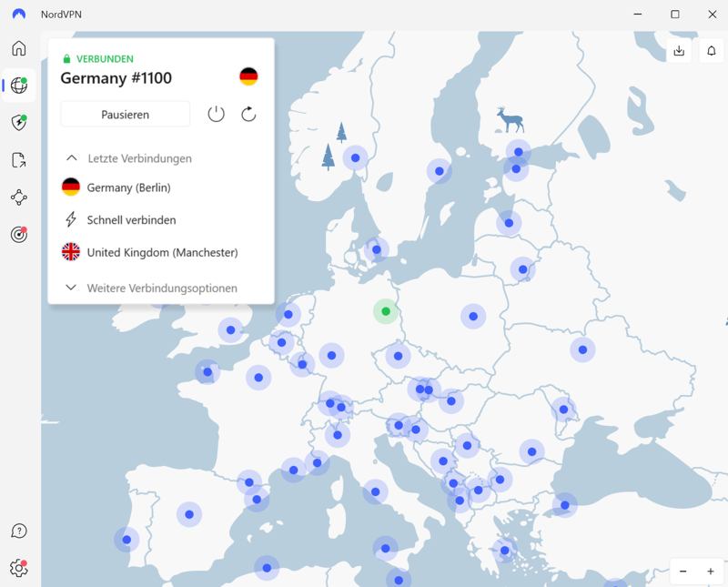Viewport: 728px width, 587px height.
Task: Select the Latvia server dot on map
Action: pos(509,223)
